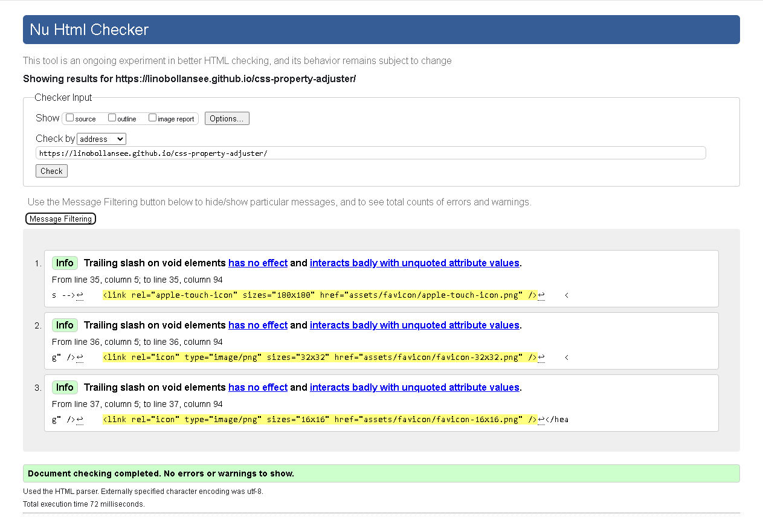The image size is (763, 532).
Task: Click the green Info badge on message 3
Action: tap(65, 387)
